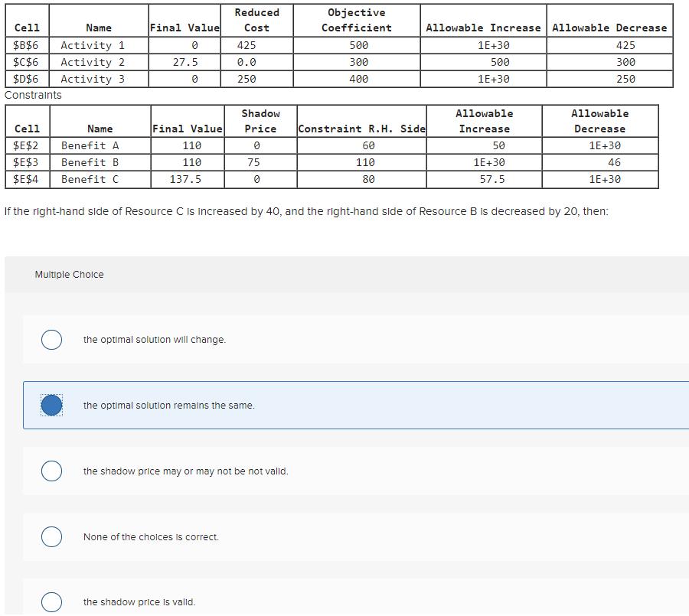Click the Shadow Price column header
The width and height of the screenshot is (689, 616).
point(262,120)
